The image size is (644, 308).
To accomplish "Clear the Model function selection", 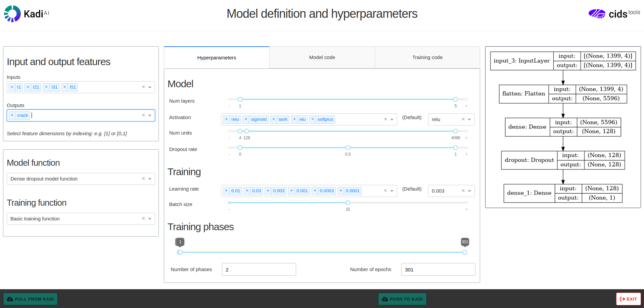I will click(x=143, y=179).
